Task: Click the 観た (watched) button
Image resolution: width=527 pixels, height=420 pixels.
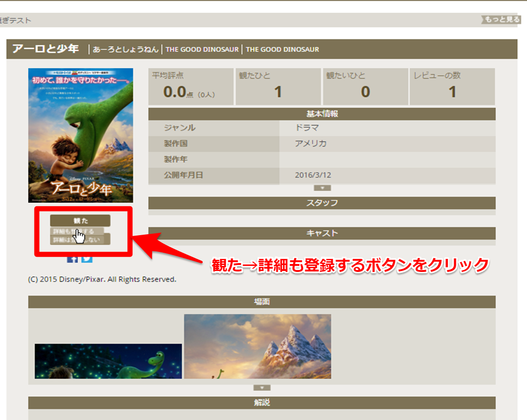Action: coord(80,220)
